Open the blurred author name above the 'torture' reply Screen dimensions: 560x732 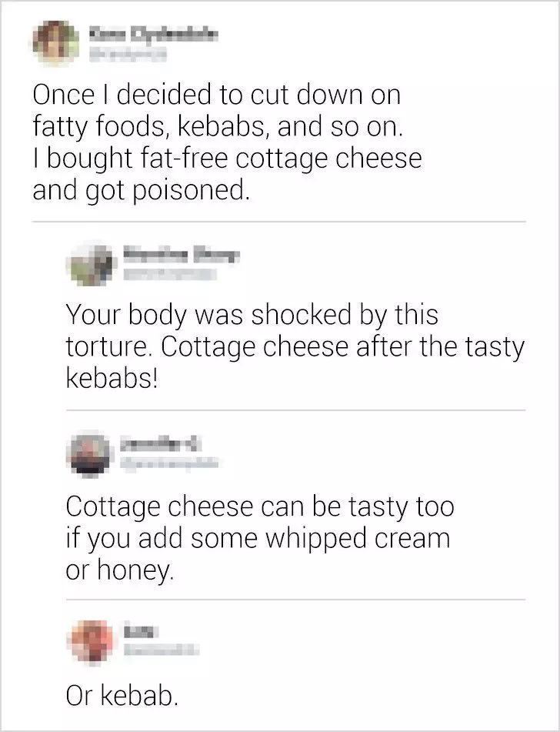pos(181,255)
